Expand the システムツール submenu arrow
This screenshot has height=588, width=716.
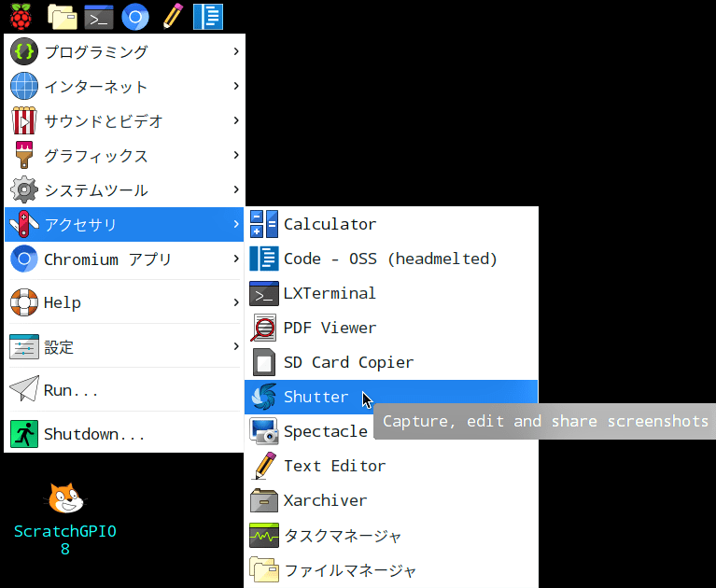(x=235, y=189)
